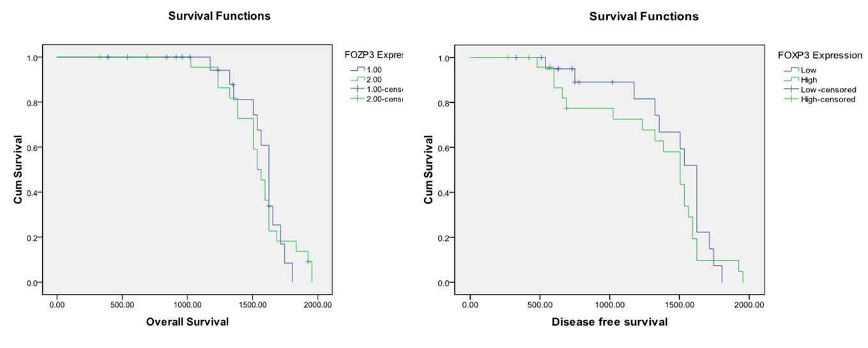The height and width of the screenshot is (348, 868).
Task: Click the FOZP3 legend title
Action: (374, 55)
